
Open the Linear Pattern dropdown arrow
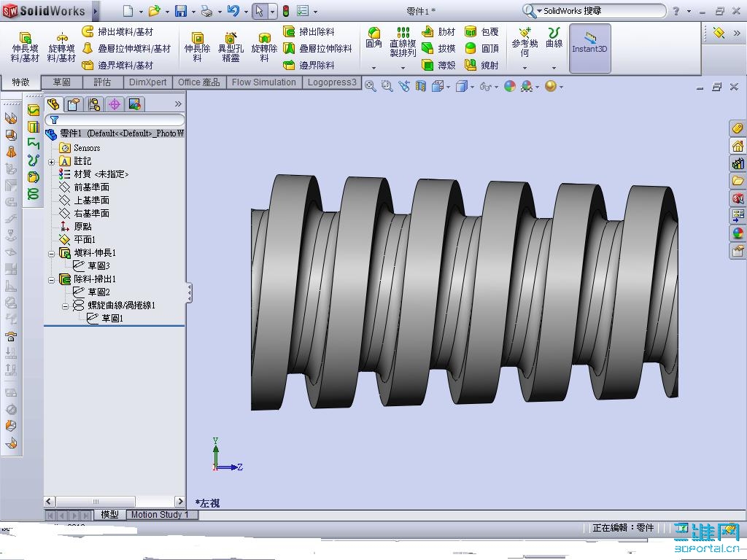point(403,68)
